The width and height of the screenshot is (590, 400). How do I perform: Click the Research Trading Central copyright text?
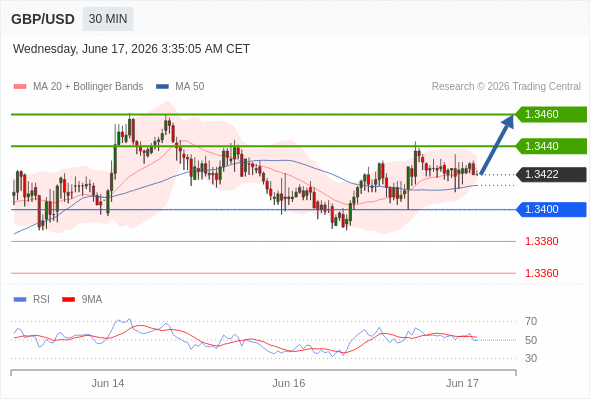506,87
